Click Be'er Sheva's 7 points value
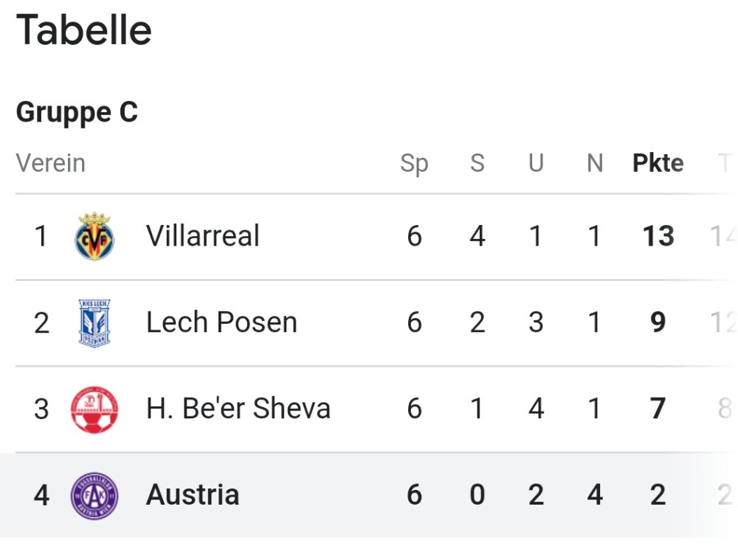738x560 pixels. (x=658, y=409)
